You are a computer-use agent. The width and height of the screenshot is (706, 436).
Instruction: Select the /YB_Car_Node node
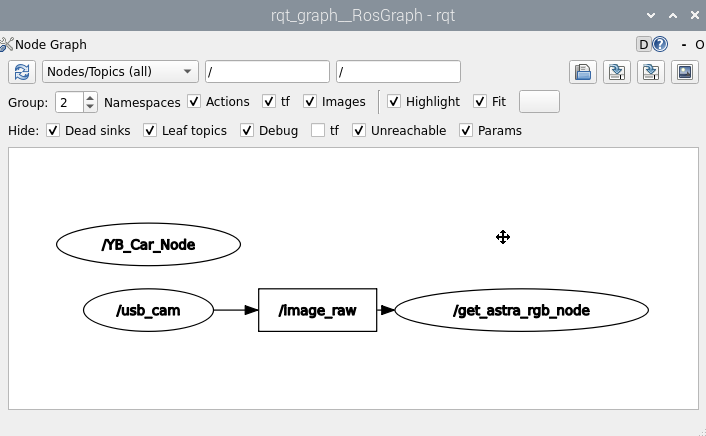[149, 245]
